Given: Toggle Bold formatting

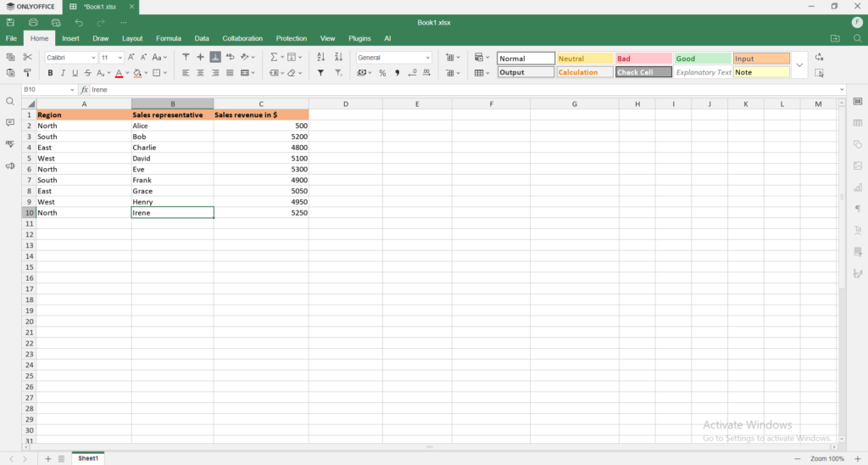Looking at the screenshot, I should [50, 73].
